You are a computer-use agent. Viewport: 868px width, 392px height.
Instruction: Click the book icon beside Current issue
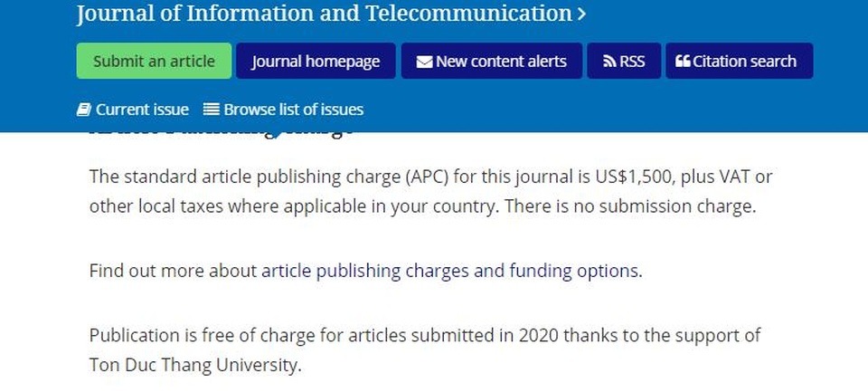click(83, 110)
